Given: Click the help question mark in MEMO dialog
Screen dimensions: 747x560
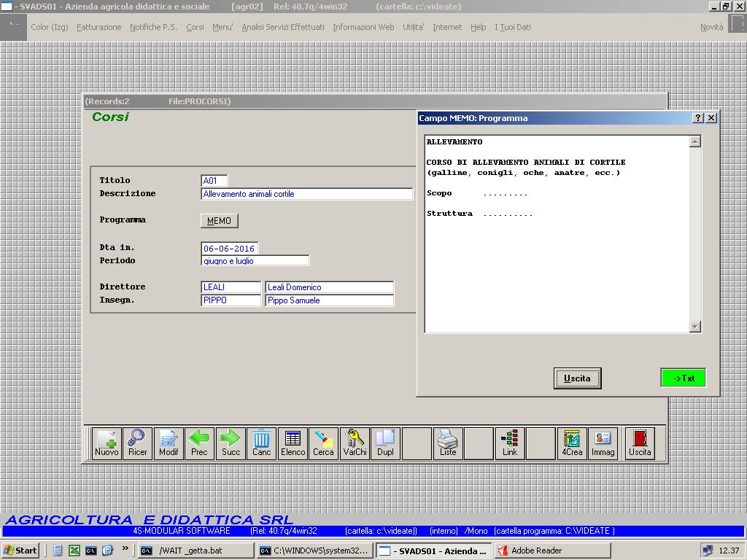Looking at the screenshot, I should 698,118.
